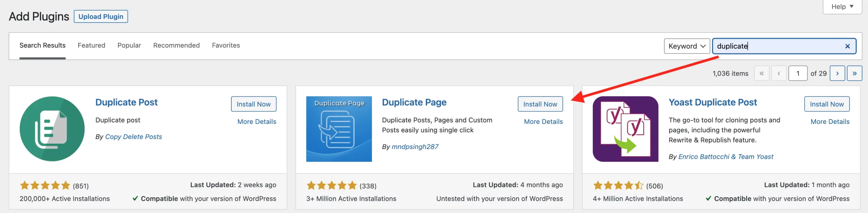The image size is (868, 213).
Task: Click the '1,036 items' count text
Action: (730, 73)
